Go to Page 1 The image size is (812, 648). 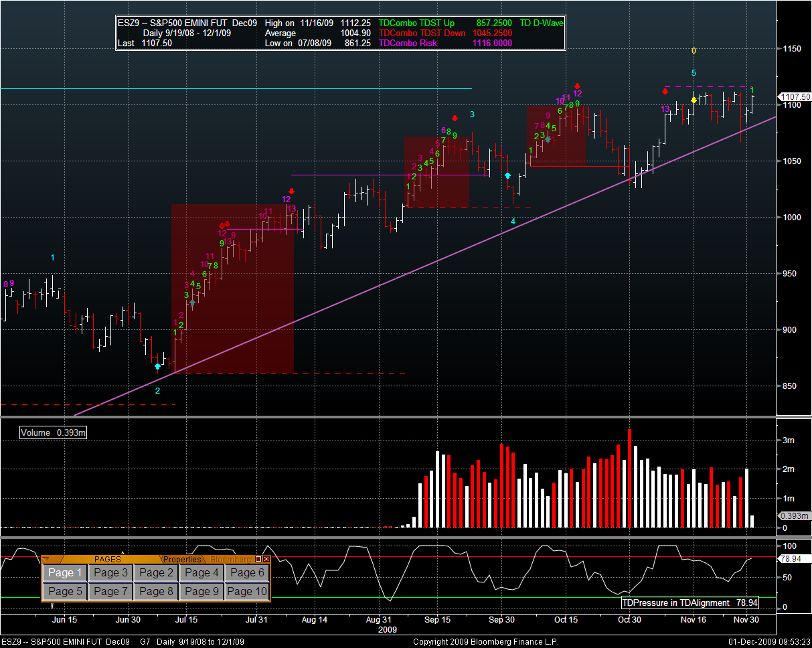click(64, 573)
